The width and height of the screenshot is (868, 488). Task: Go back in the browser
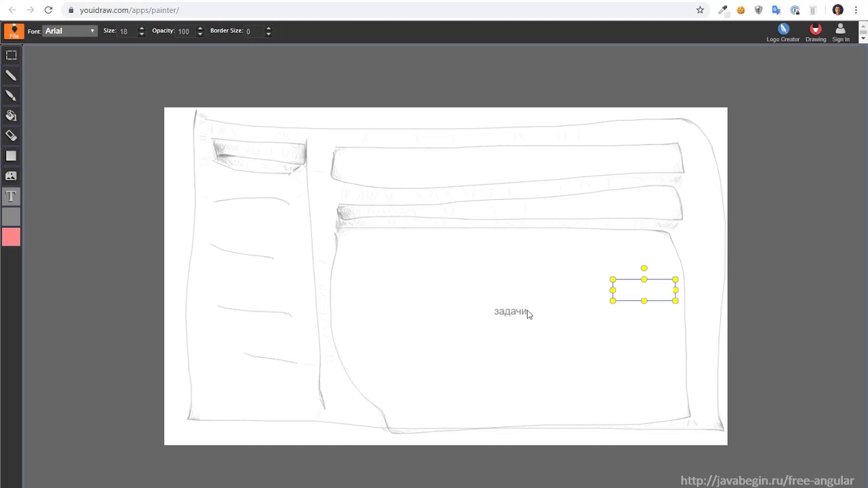pos(12,10)
